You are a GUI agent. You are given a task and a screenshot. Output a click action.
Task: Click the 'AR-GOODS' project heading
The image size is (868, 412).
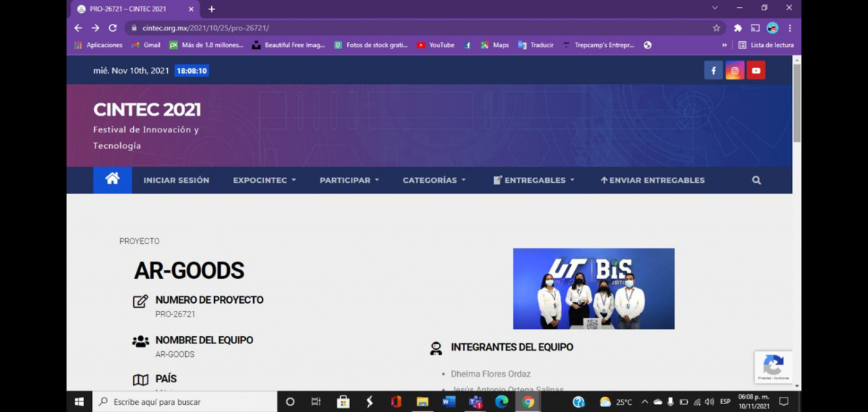pos(189,271)
